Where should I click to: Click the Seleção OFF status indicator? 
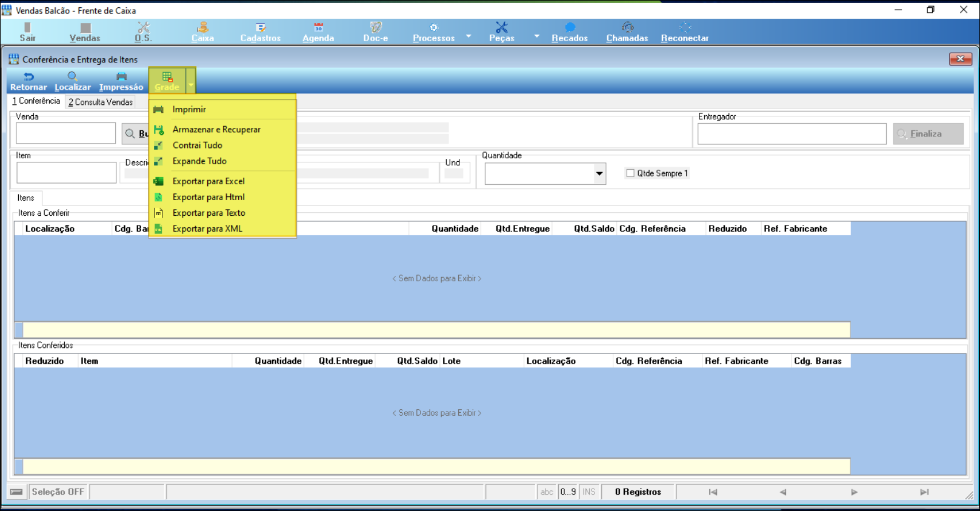(x=58, y=492)
